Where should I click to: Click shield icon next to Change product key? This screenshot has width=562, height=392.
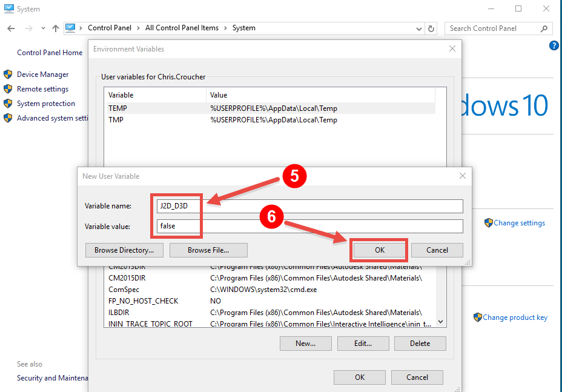pos(477,317)
